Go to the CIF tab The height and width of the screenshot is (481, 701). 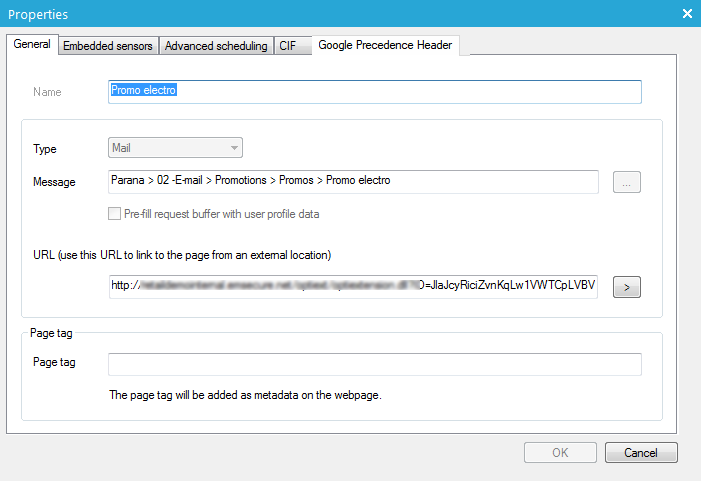(x=287, y=46)
